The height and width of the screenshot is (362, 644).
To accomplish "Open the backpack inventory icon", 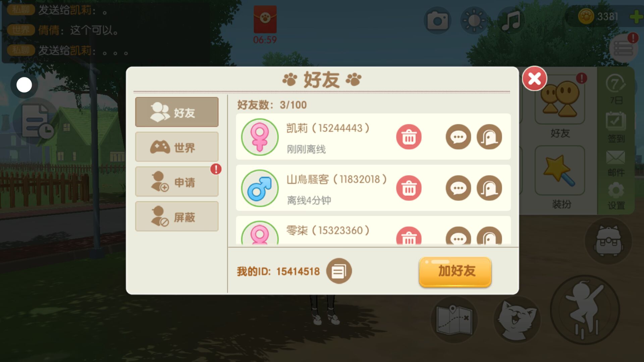I will click(x=608, y=241).
